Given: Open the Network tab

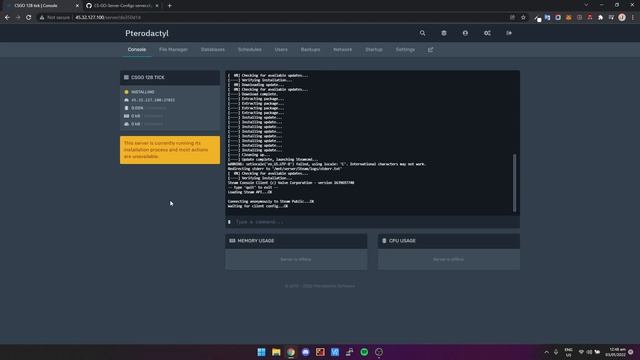Looking at the screenshot, I should [342, 50].
